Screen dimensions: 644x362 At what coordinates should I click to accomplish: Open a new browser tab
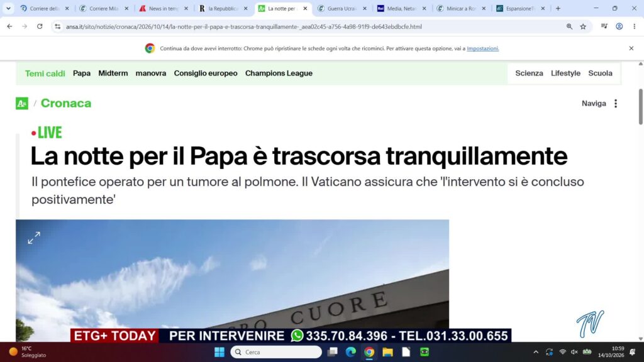[x=558, y=8]
